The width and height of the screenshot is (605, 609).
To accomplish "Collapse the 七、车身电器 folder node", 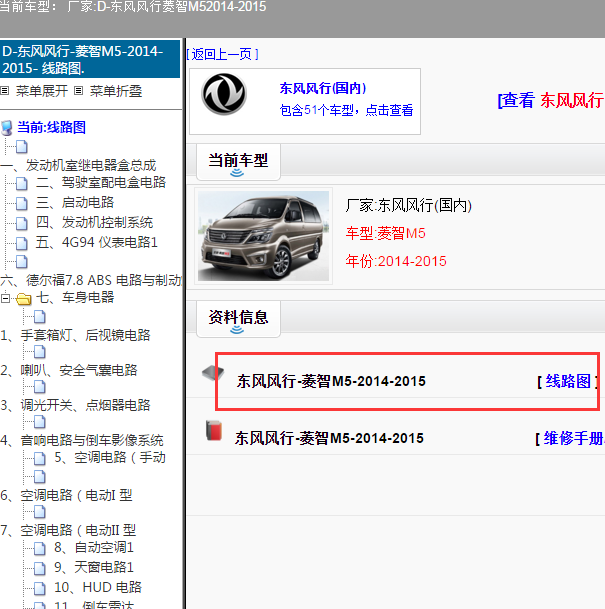I will pos(5,298).
